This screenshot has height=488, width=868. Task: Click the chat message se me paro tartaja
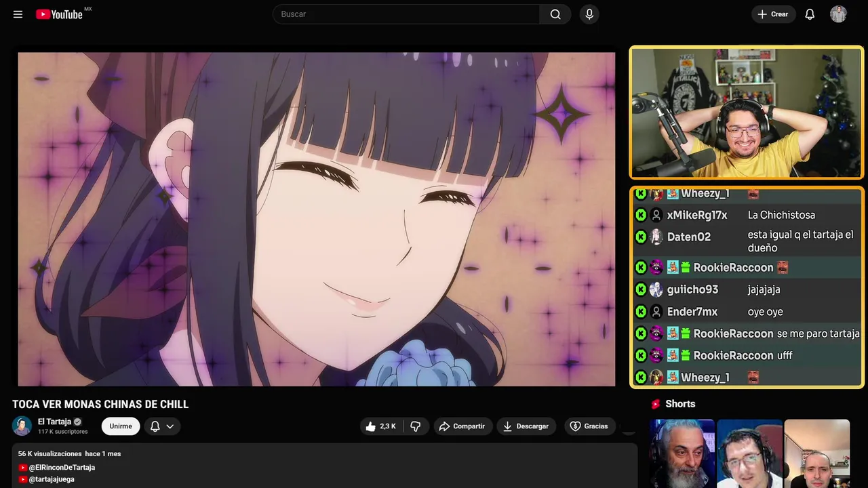coord(818,333)
